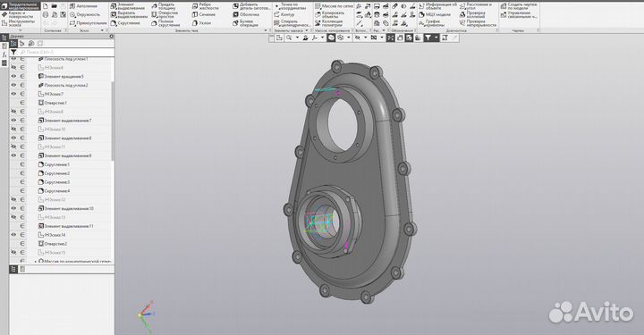644x335 pixels.
Task: Activate Элемент выдавливания extrude command
Action: (129, 5)
